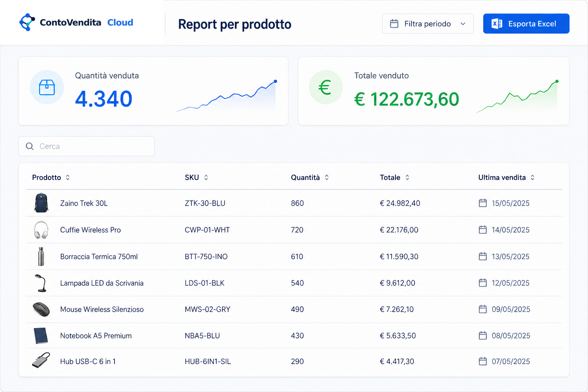Click the total value € 122.673,60
This screenshot has width=588, height=392.
click(407, 100)
